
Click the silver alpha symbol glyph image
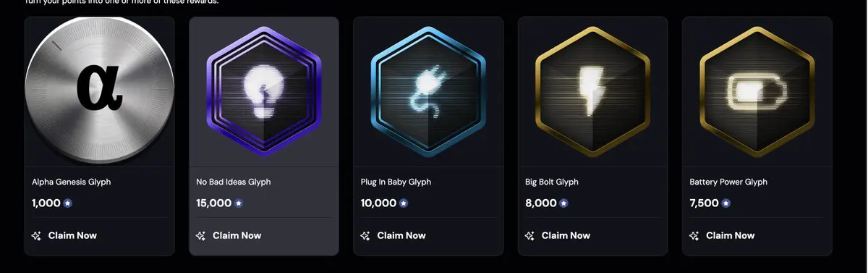click(99, 91)
